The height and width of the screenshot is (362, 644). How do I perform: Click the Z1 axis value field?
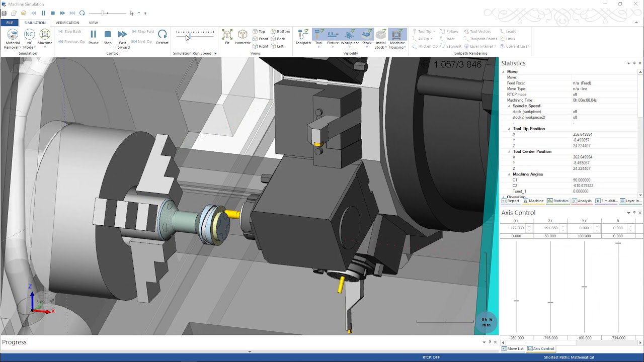tap(547, 228)
